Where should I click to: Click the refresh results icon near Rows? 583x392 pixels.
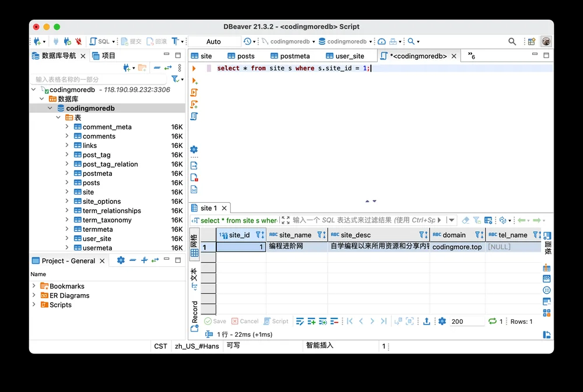click(x=492, y=321)
